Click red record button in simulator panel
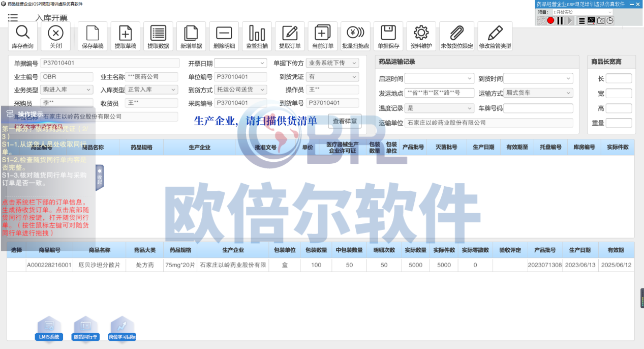 point(550,20)
